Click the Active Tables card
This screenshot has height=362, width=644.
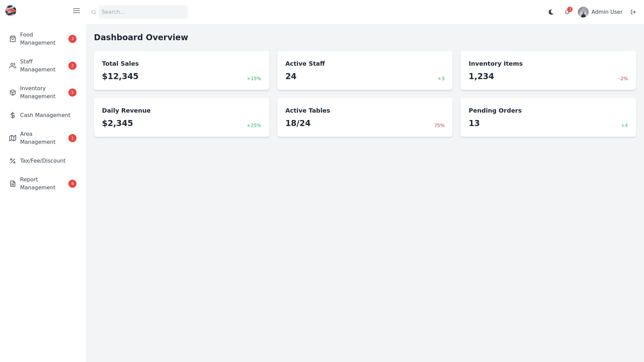click(365, 117)
